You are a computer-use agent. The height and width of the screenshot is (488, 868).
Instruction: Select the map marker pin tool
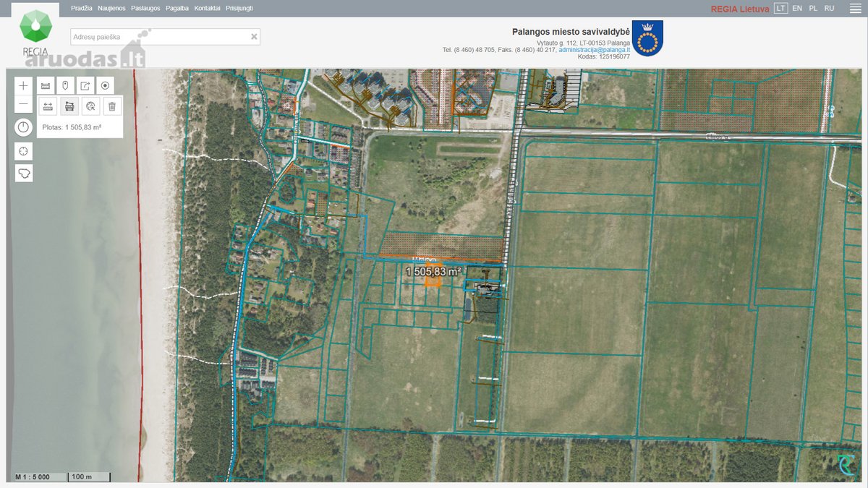[65, 85]
